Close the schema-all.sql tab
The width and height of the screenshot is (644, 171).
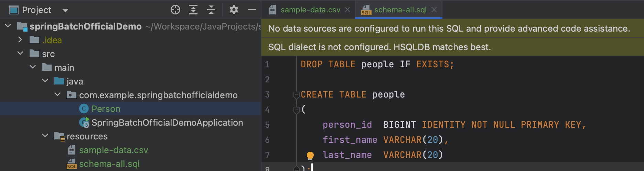coord(434,10)
